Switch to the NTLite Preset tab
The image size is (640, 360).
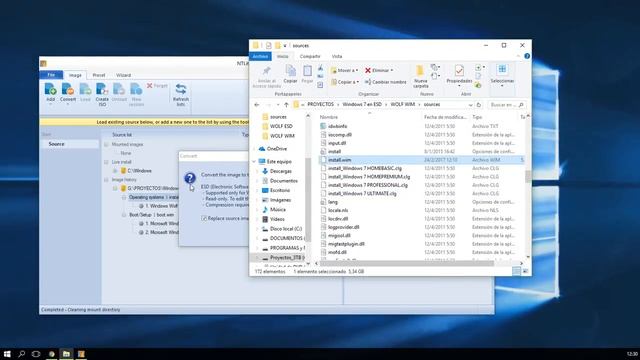coord(99,76)
